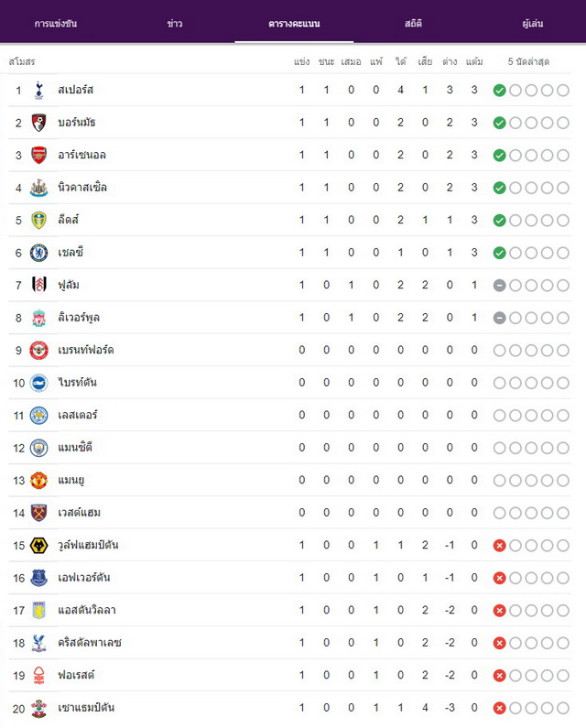Viewport: 586px width, 728px height.
Task: Click the แต้ม points column header
Action: (x=474, y=61)
